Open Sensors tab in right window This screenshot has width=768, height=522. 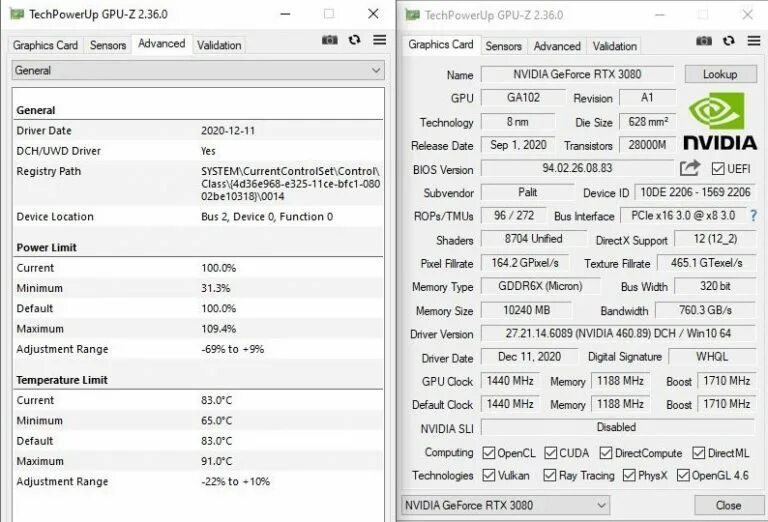click(504, 46)
